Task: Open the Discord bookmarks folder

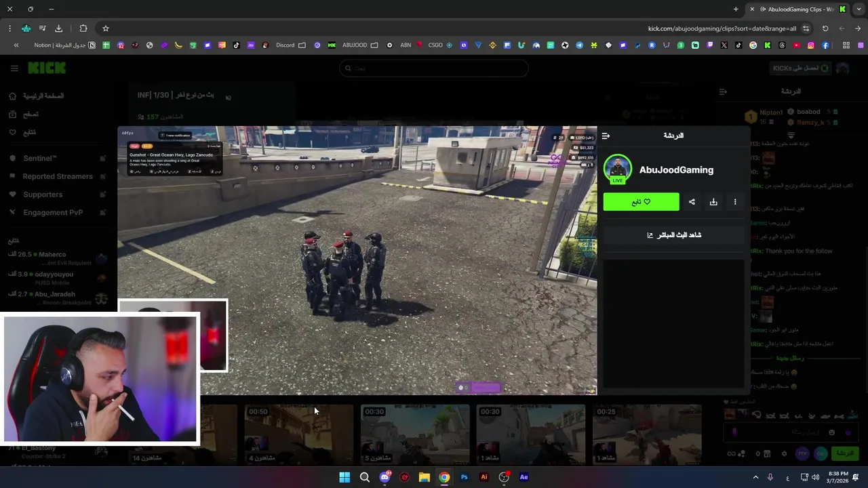Action: pos(291,45)
